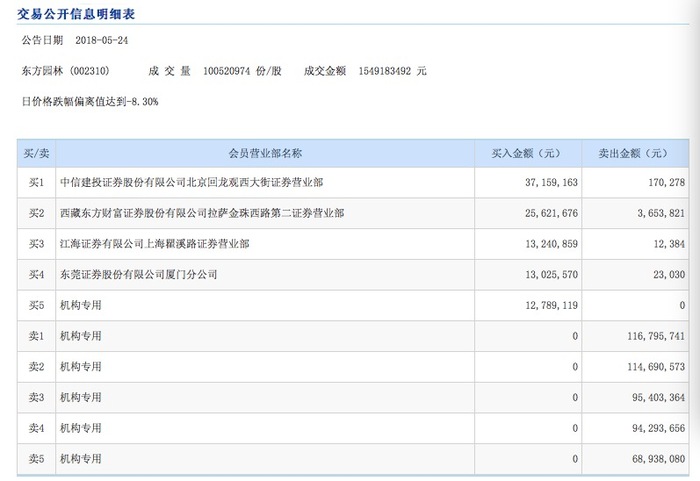Select the 中信建投证券 北京回龙观西大街 row name

[192, 182]
